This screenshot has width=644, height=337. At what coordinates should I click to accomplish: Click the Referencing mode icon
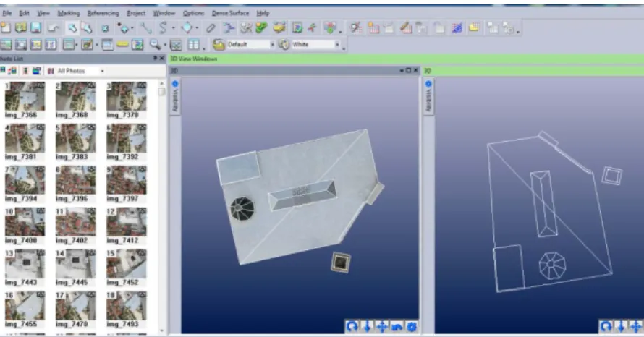tap(229, 28)
